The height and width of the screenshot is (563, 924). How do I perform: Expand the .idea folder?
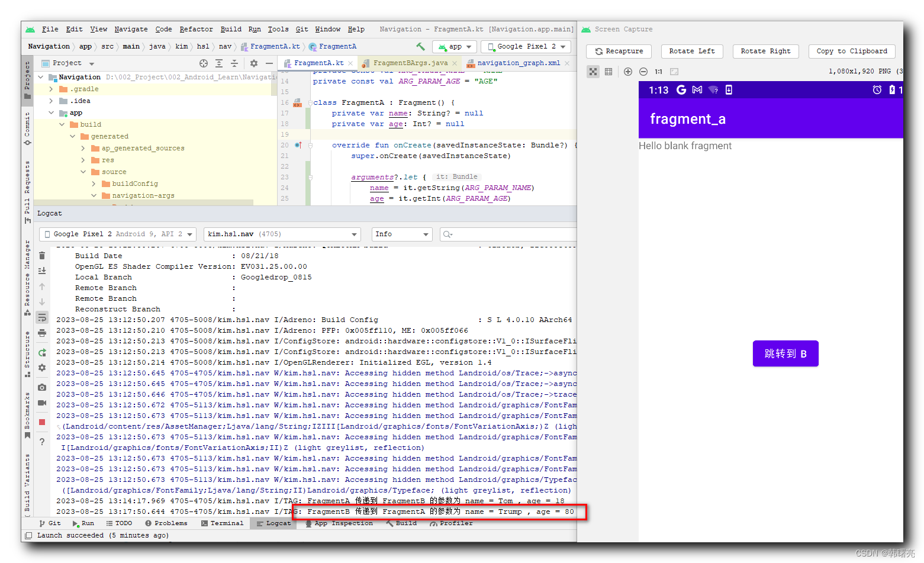coord(51,101)
